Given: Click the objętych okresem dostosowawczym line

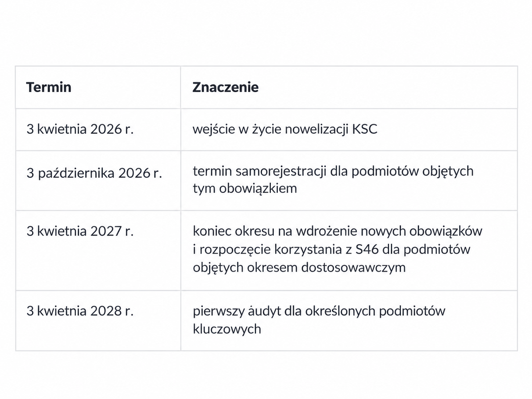Looking at the screenshot, I should click(299, 267).
